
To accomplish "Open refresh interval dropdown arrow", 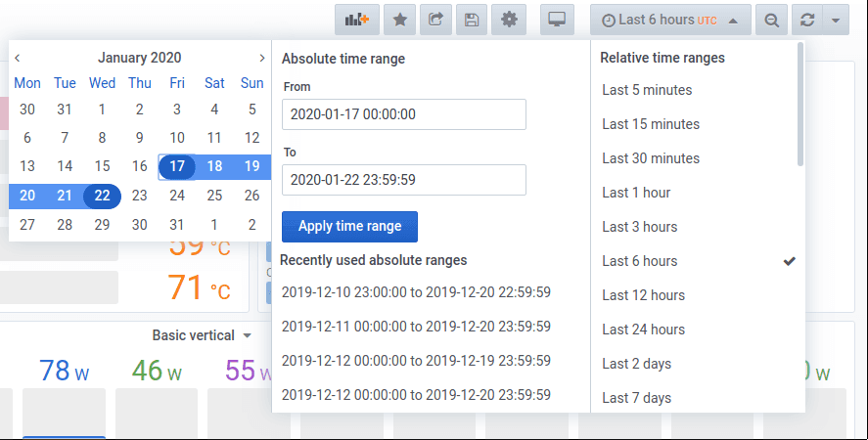I will [x=835, y=20].
